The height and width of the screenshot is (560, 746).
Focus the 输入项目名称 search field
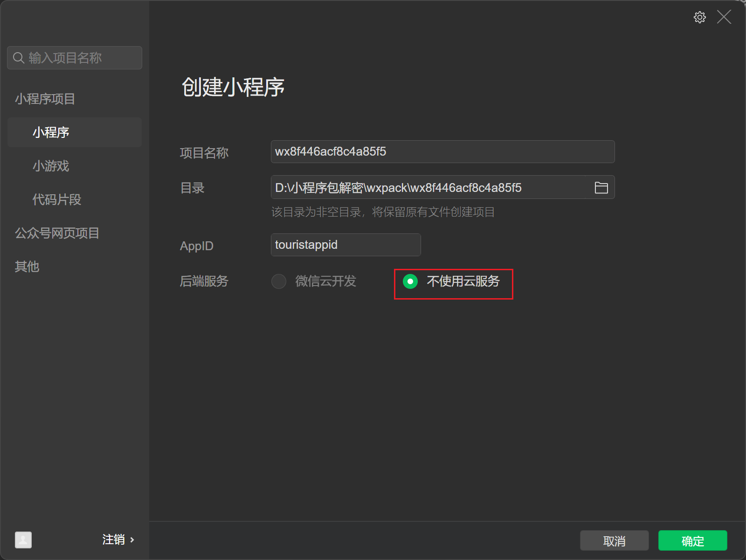(75, 58)
